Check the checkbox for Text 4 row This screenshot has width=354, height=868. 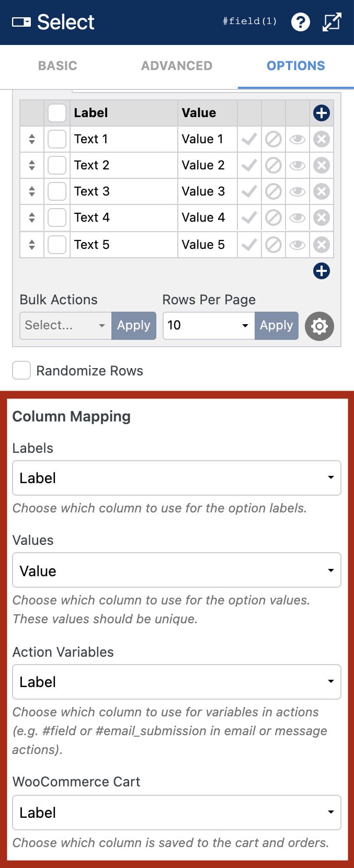pos(56,218)
